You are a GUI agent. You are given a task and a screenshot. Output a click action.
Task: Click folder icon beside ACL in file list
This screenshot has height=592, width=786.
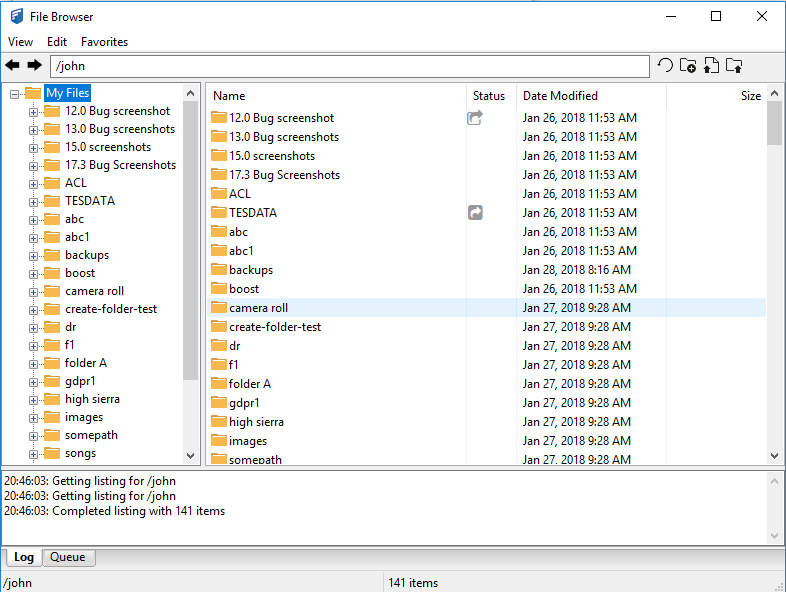219,193
